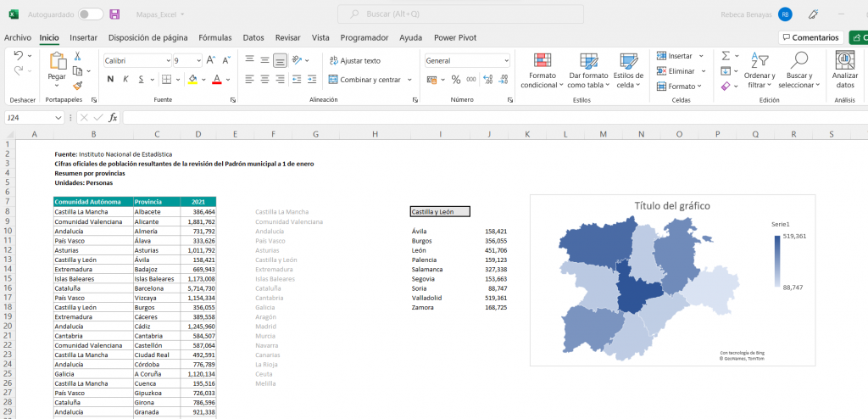
Task: Toggle italic formatting (K)
Action: pos(126,79)
